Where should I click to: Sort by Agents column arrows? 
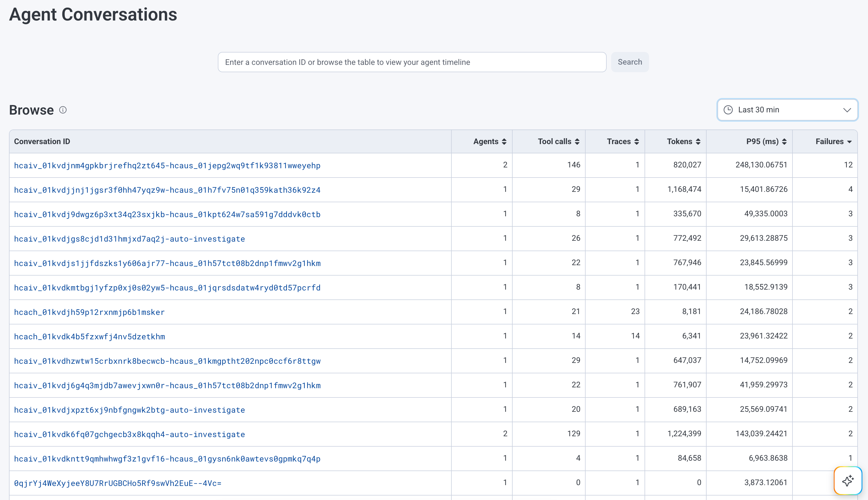[504, 142]
